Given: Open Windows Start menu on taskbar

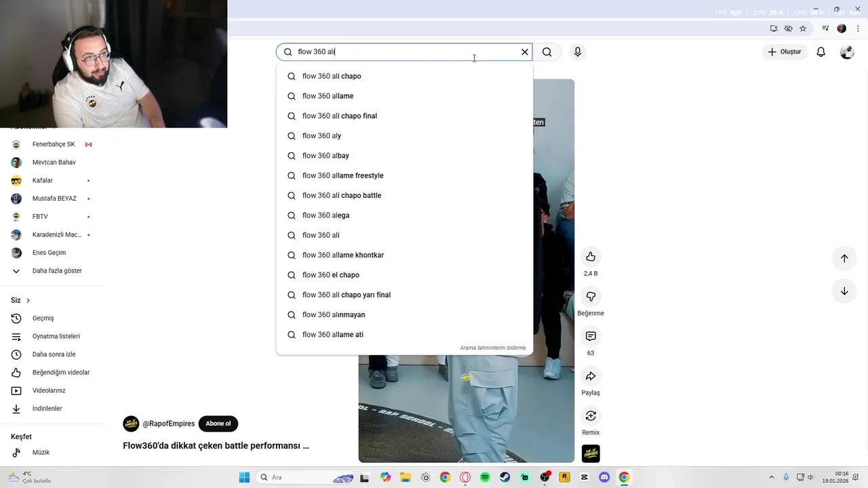Looking at the screenshot, I should click(244, 477).
